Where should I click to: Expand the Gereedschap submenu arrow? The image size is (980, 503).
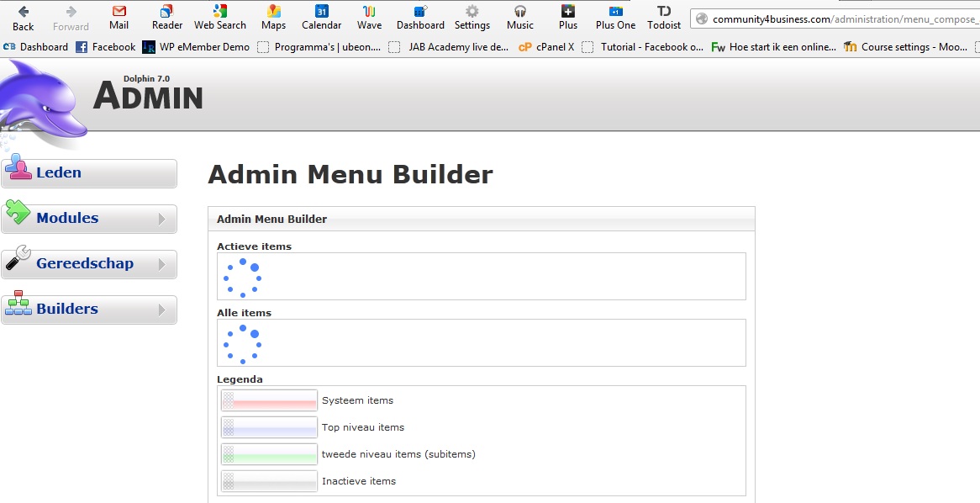point(161,264)
